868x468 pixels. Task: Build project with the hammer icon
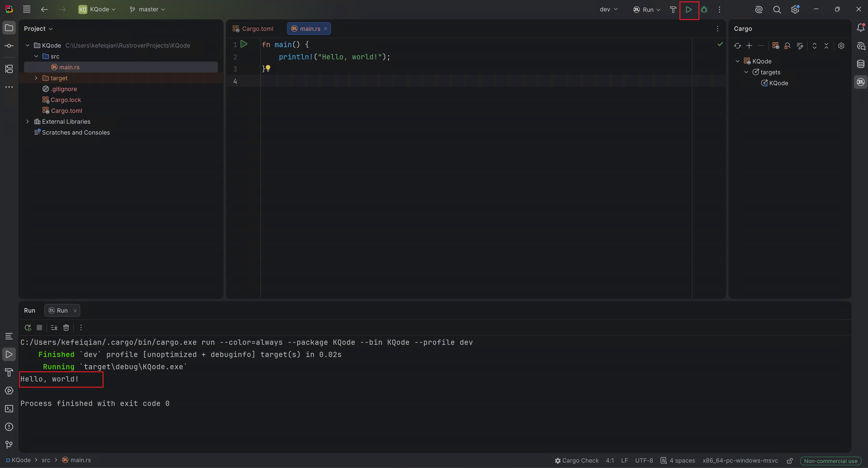click(x=673, y=10)
